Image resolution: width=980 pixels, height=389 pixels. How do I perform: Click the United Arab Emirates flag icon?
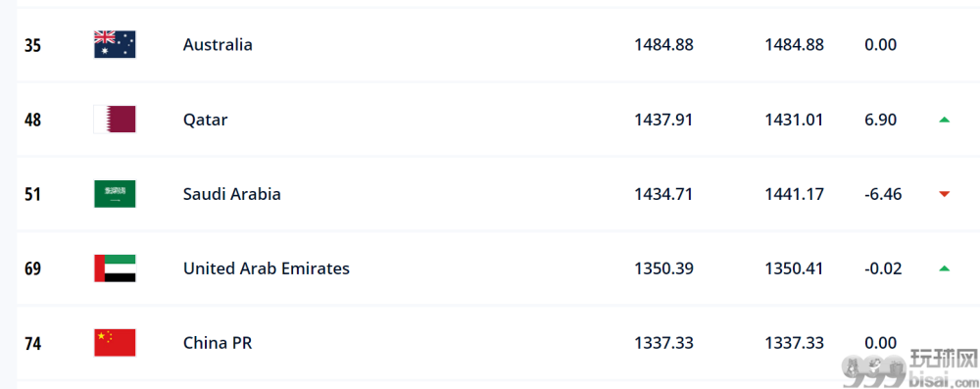(115, 268)
